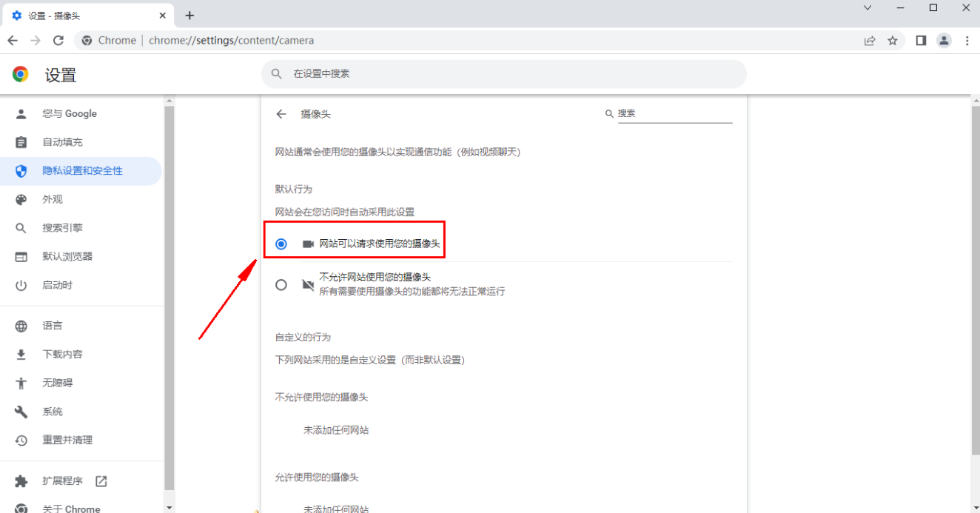Open 关于 Chrome in sidebar

(81, 507)
